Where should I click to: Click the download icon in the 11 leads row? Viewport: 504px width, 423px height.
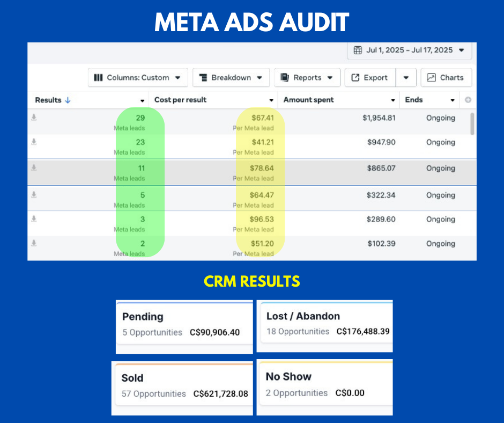pyautogui.click(x=34, y=168)
